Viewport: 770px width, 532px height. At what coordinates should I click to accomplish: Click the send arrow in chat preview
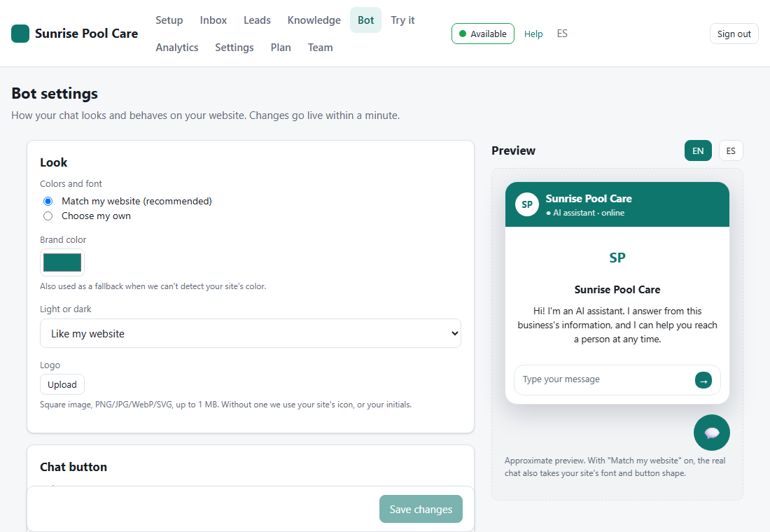(703, 379)
